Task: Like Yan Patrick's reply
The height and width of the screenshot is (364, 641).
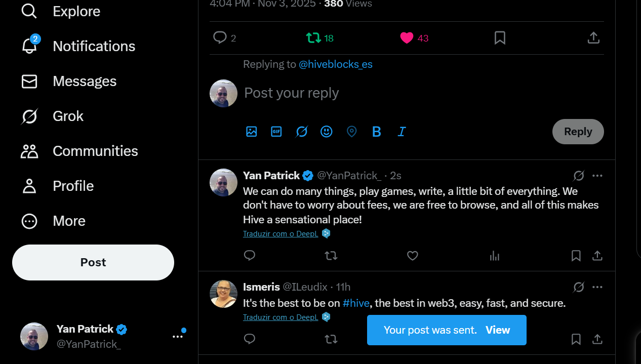Action: tap(413, 256)
